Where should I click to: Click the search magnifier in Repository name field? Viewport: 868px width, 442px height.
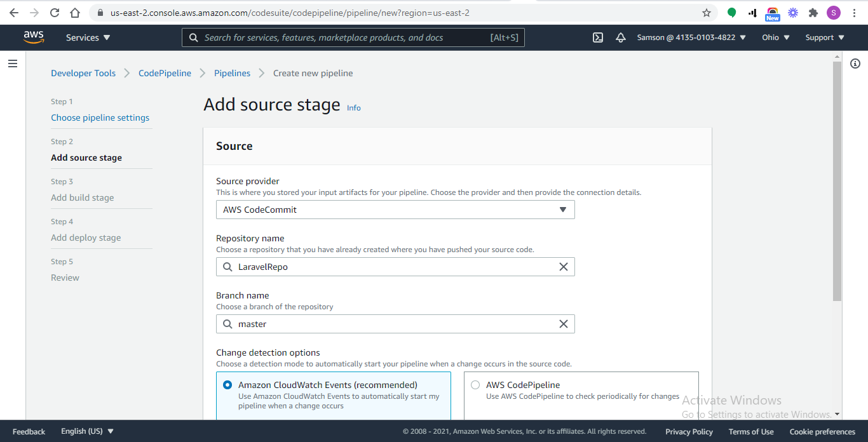tap(227, 267)
